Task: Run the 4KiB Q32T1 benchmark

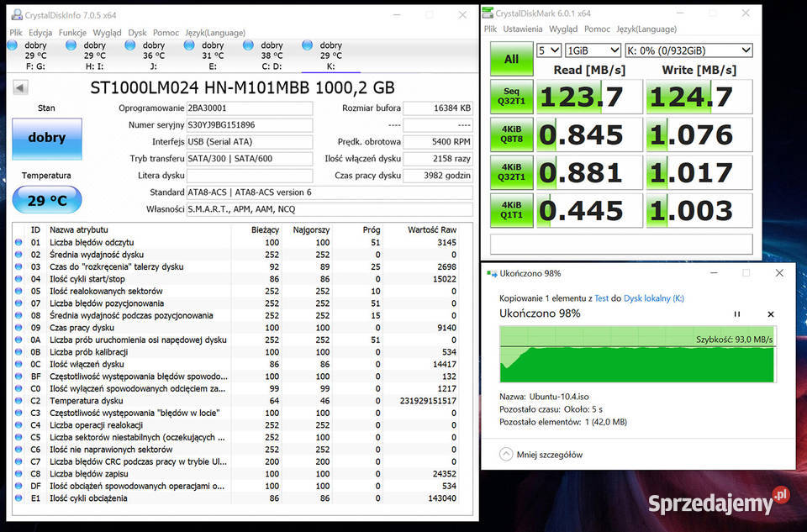Action: [x=512, y=172]
